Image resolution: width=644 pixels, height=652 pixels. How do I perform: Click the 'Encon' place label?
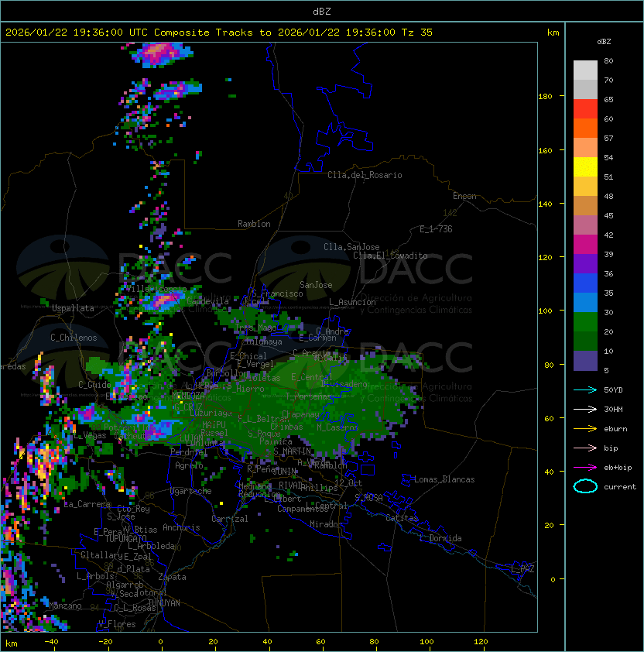coord(464,196)
